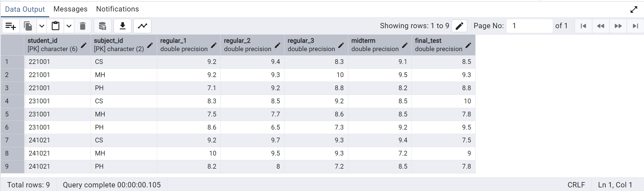Expand the Data Output panel to fullscreen
Screen dimensions: 644x191
(634, 9)
